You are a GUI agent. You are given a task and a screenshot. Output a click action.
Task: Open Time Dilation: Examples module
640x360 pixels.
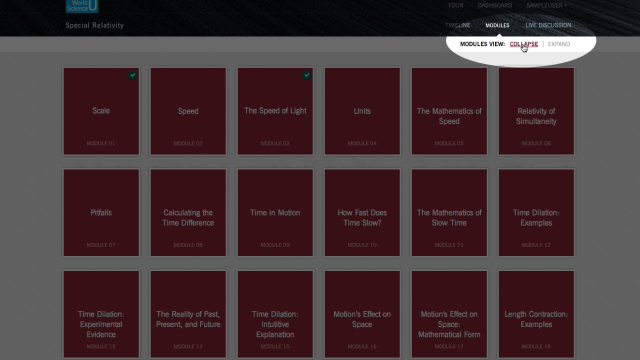[x=536, y=213]
